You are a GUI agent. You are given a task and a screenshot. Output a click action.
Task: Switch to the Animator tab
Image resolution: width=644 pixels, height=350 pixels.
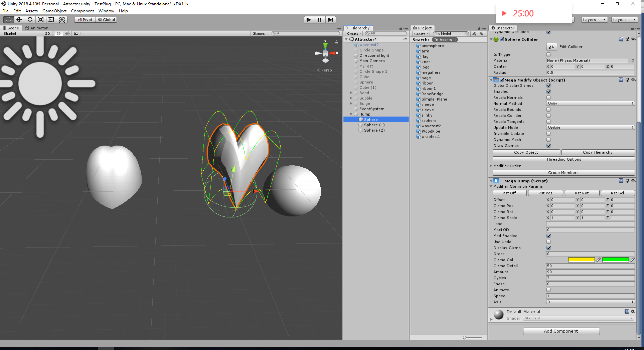[x=36, y=28]
